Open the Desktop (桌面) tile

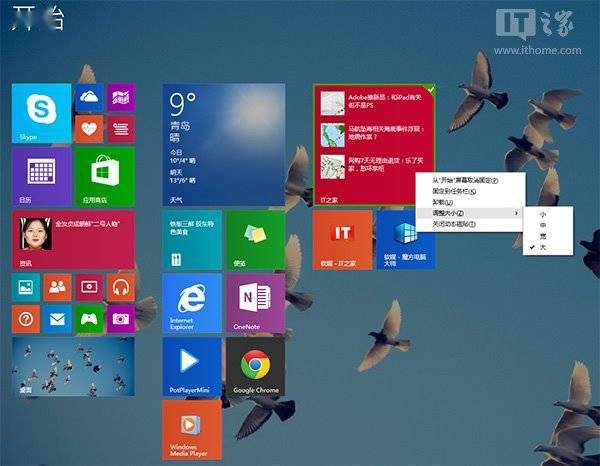pos(73,367)
